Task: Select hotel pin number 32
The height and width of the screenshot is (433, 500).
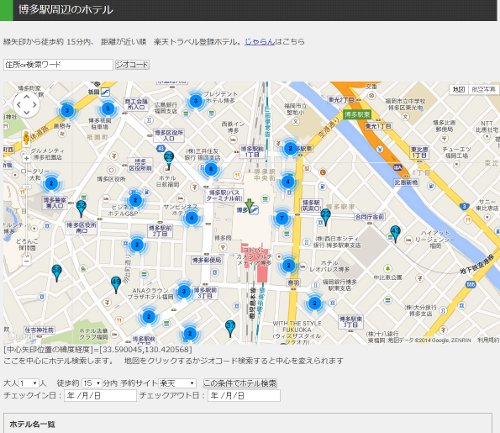Action: (x=81, y=208)
